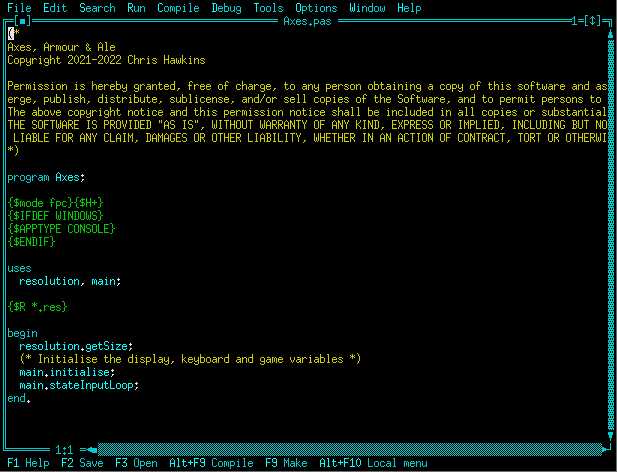Click the 'Initialise the display' comment
The height and width of the screenshot is (472, 617).
coord(190,359)
